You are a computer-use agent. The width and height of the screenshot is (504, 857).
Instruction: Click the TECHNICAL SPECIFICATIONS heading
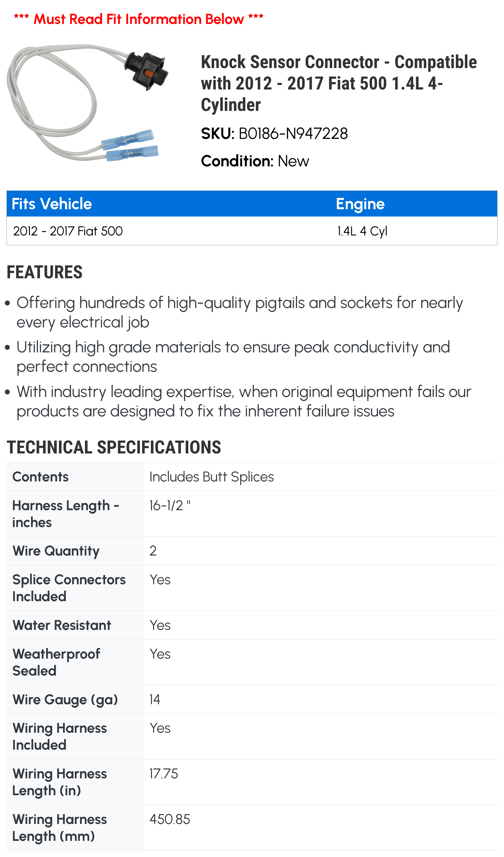click(114, 447)
